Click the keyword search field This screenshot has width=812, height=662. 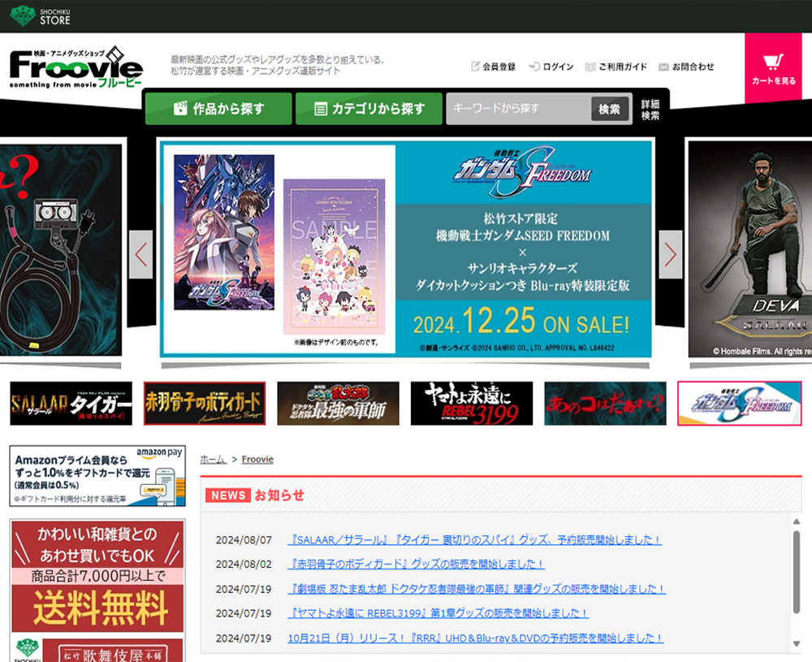click(x=518, y=109)
